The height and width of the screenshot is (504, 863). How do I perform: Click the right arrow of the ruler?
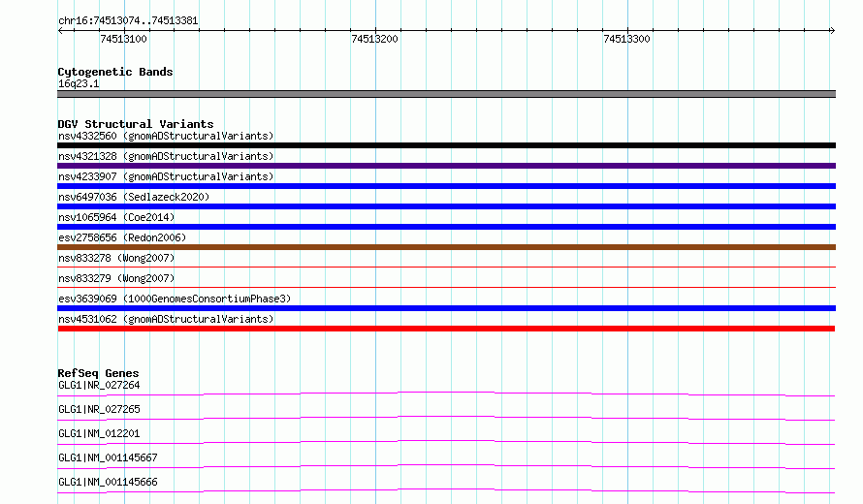tap(832, 30)
